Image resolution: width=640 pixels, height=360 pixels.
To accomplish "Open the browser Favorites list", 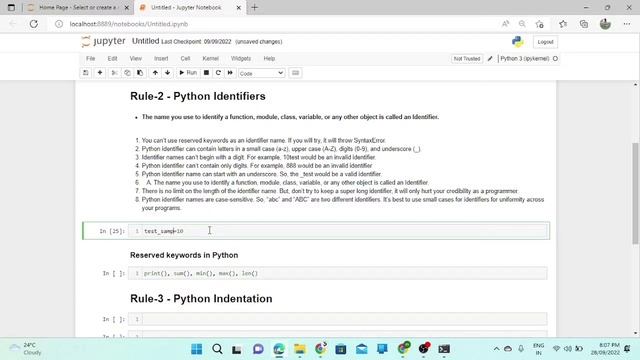I will [563, 24].
